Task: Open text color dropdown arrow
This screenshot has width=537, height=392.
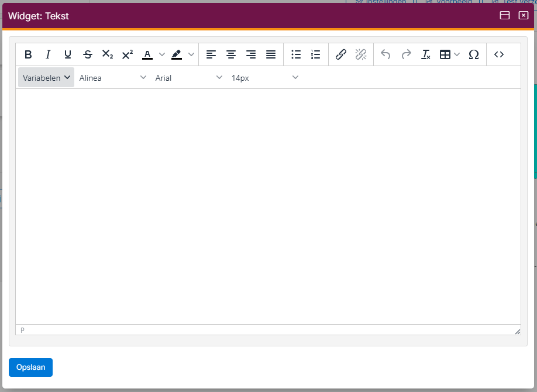Action: tap(162, 54)
